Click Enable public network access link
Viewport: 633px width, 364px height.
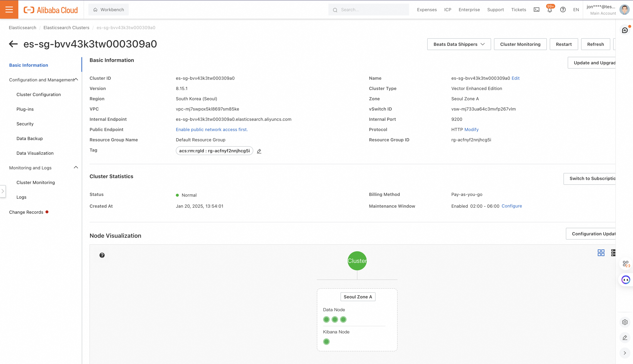point(212,130)
